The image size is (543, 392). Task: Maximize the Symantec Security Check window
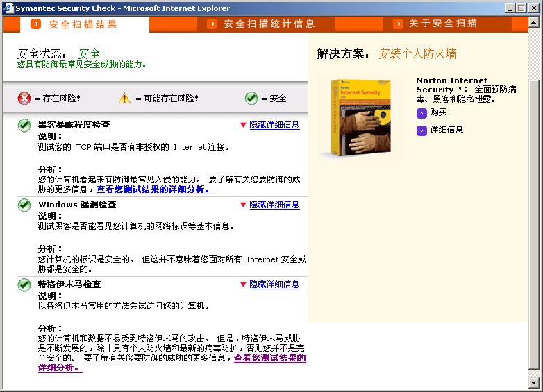pos(521,8)
